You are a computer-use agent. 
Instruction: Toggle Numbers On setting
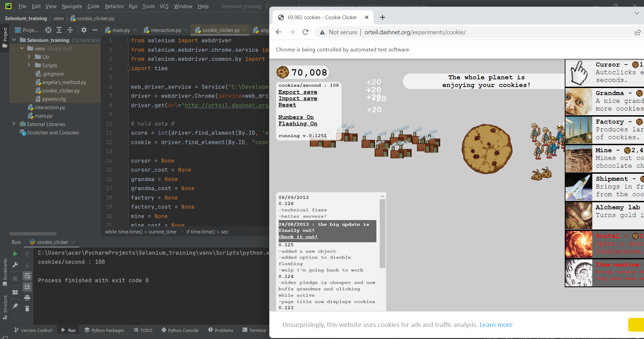pos(296,117)
